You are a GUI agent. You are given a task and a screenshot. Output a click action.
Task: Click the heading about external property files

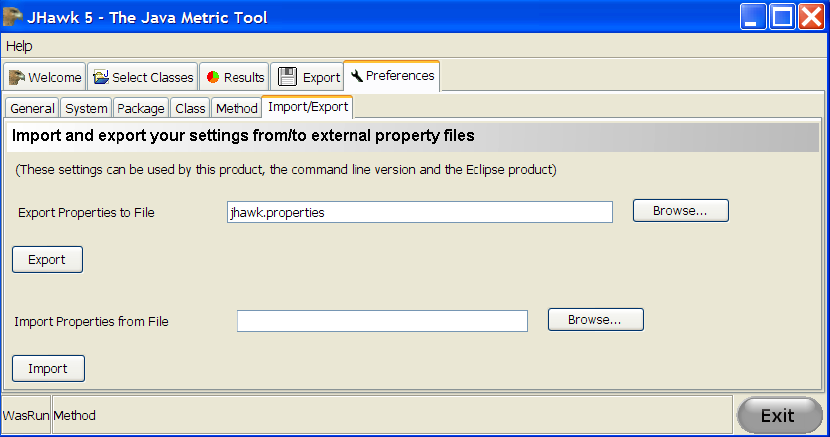coord(243,135)
